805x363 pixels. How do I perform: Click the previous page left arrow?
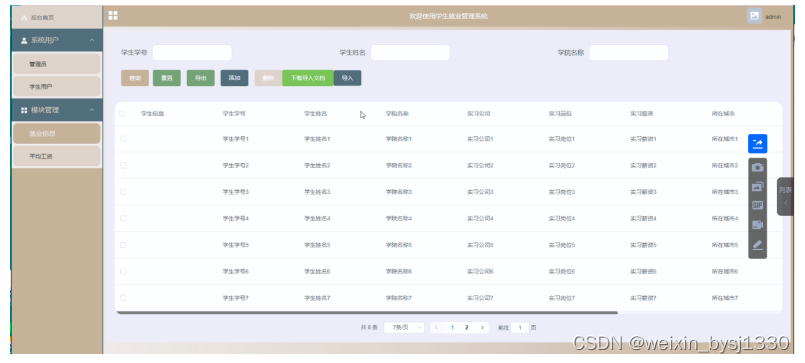[436, 327]
